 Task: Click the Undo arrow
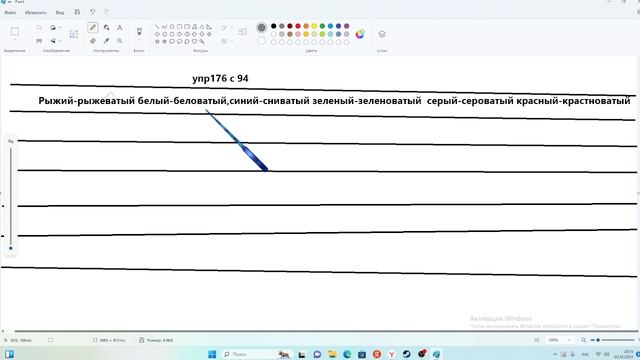[93, 12]
